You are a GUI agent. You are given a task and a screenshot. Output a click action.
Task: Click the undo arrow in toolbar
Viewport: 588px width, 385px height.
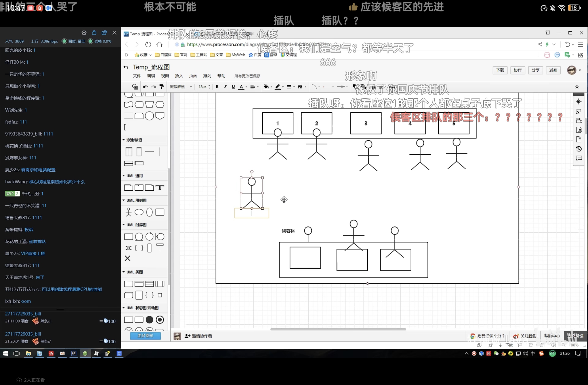click(x=145, y=87)
